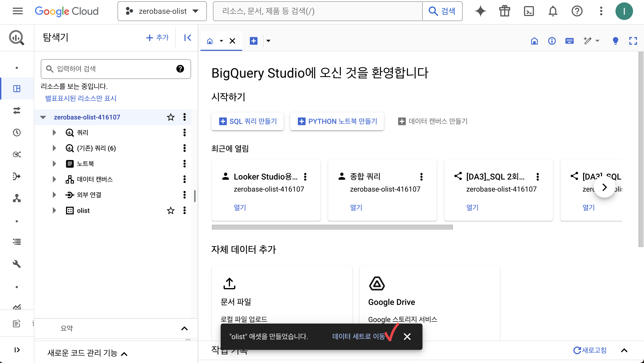
Task: Star the zerobase-olist-416107 project
Action: click(x=170, y=117)
